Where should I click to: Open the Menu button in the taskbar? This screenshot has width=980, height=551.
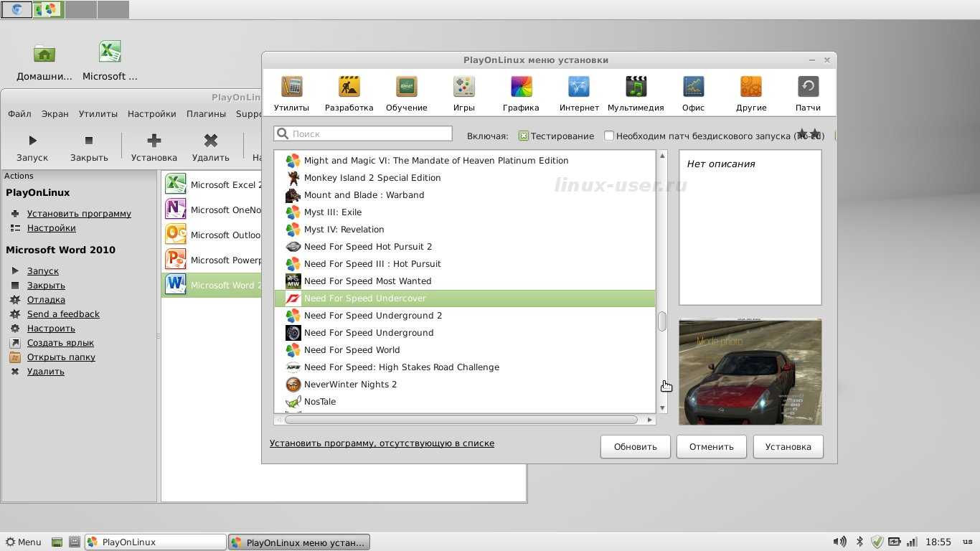tap(23, 542)
